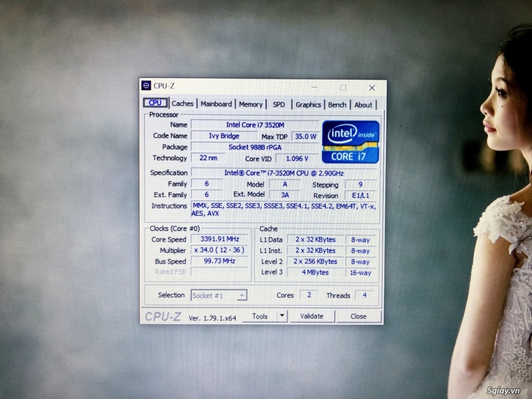Screen dimensions: 532x399
Task: Click the Bus Speed value 99.73 MHz
Action: click(x=220, y=261)
